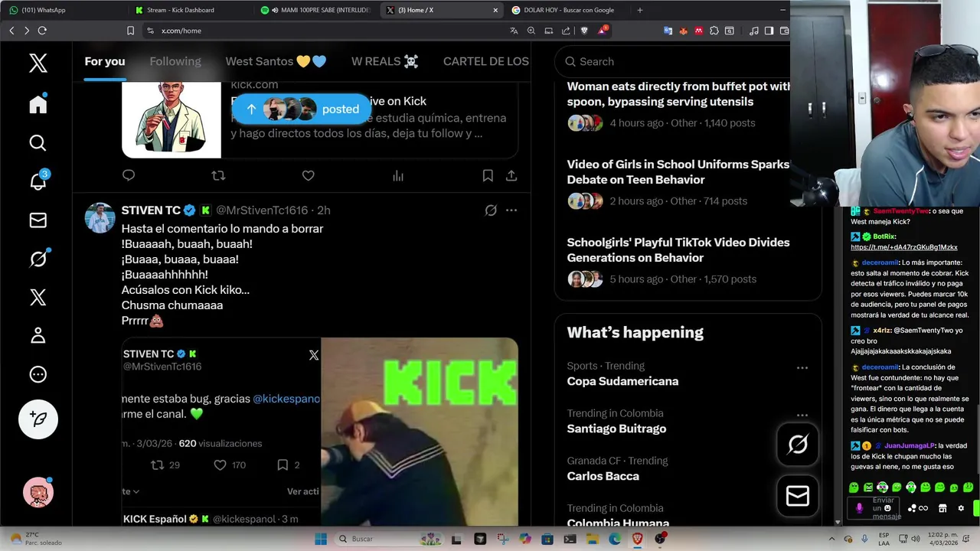
Task: Open Telegram link in BotRix chat message
Action: (x=903, y=247)
